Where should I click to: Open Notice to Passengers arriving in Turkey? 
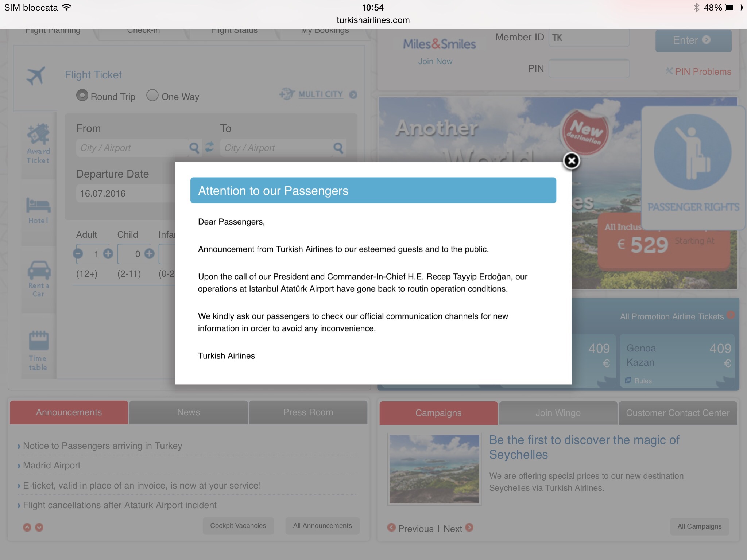(102, 446)
